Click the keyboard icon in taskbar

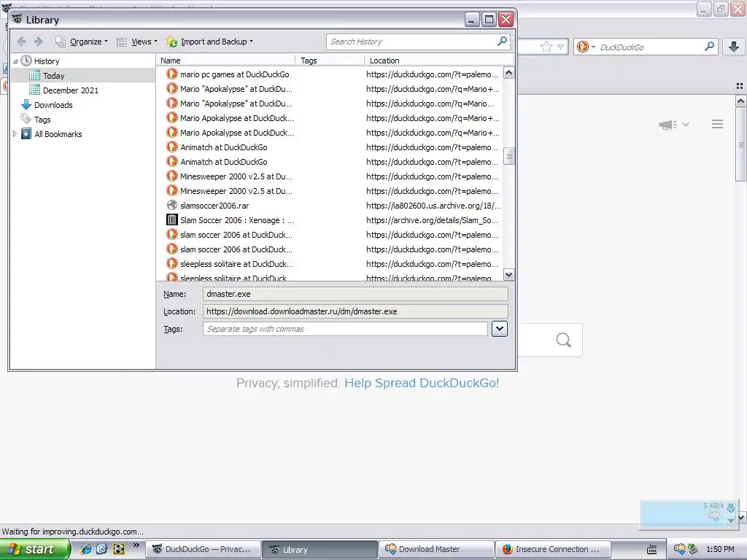point(651,550)
